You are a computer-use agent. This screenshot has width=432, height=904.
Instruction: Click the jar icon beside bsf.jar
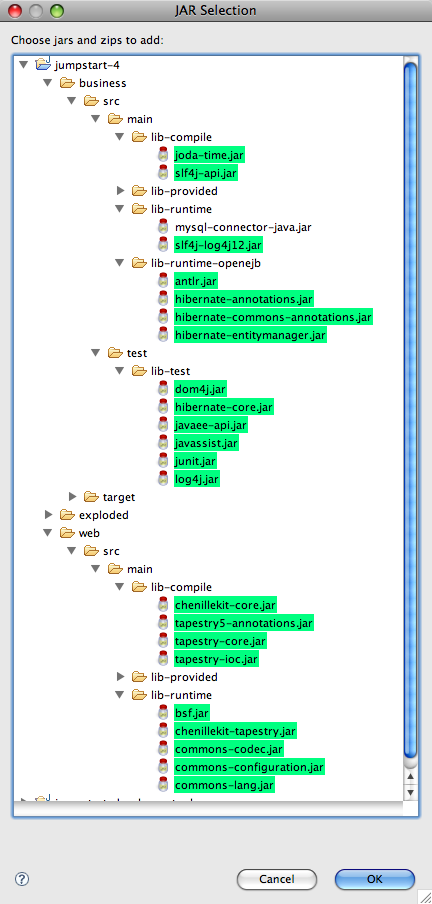pyautogui.click(x=163, y=713)
